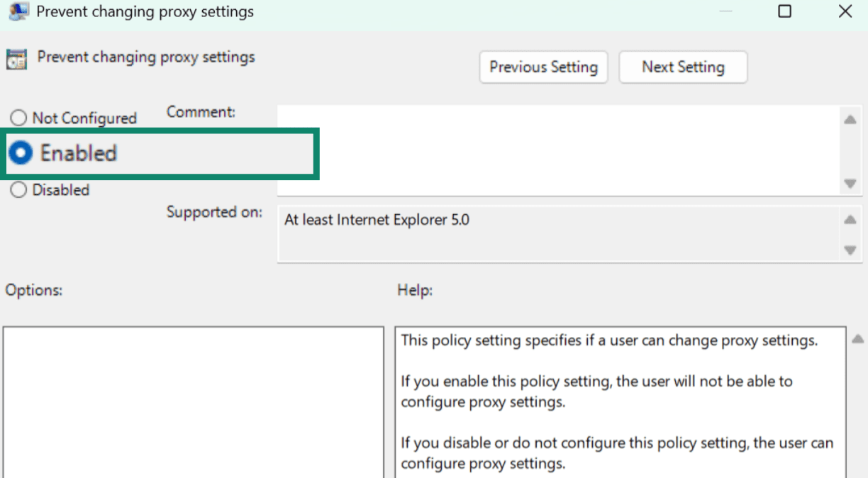Go to the Next Setting

click(683, 67)
